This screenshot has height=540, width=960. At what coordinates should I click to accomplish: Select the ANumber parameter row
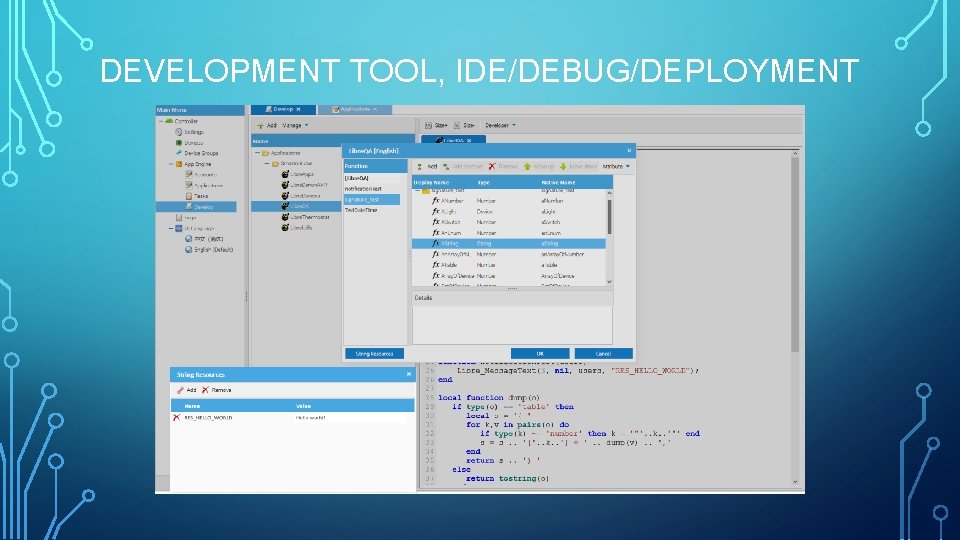click(509, 201)
